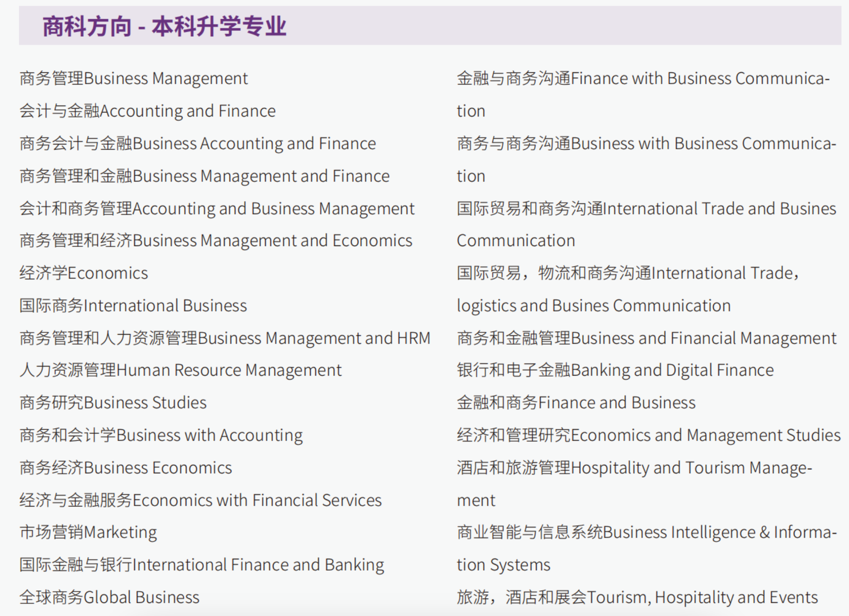Image resolution: width=849 pixels, height=616 pixels.
Task: Click the Finance and Business entry
Action: [x=576, y=402]
